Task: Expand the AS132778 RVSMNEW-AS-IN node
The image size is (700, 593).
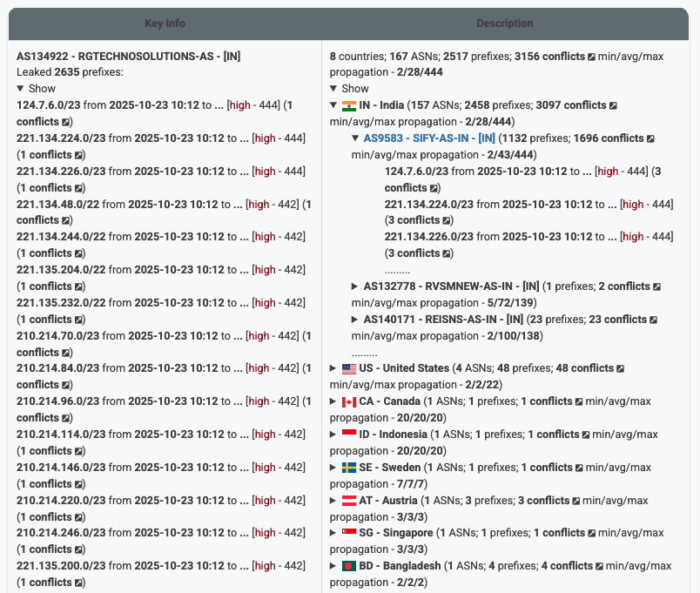Action: coord(355,286)
